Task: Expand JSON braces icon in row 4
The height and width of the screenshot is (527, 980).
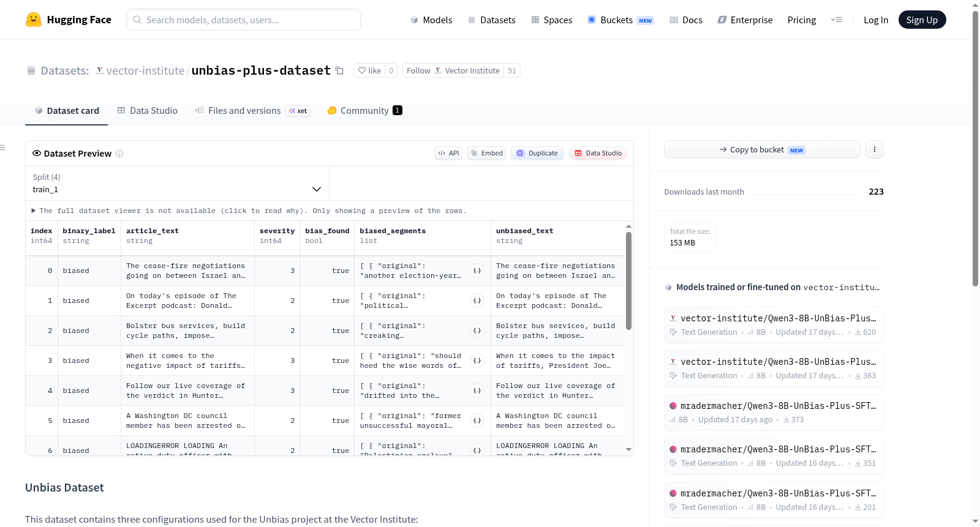Action: pyautogui.click(x=477, y=391)
